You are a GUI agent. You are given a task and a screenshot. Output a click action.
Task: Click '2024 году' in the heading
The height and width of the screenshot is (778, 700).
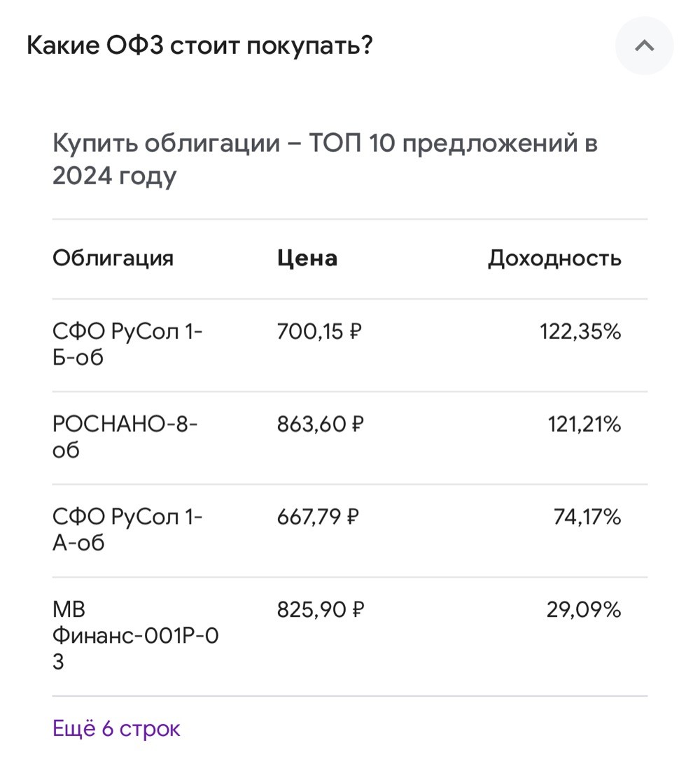click(x=115, y=176)
